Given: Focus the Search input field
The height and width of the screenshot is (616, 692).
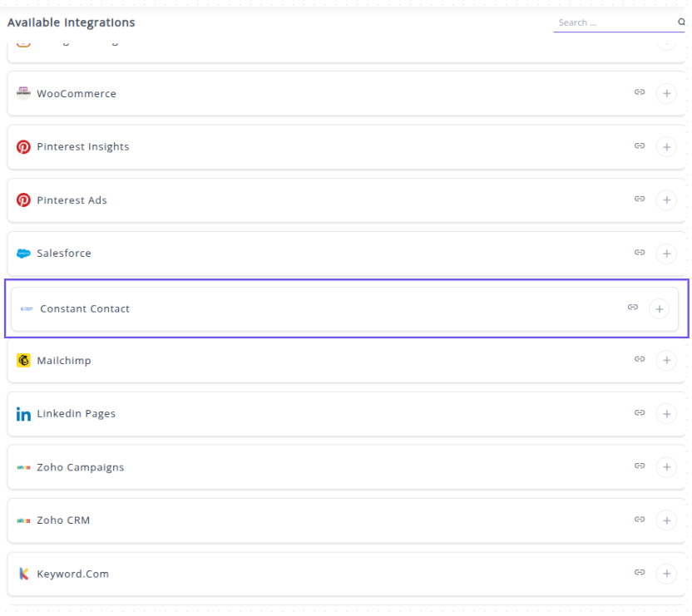Looking at the screenshot, I should [x=614, y=22].
